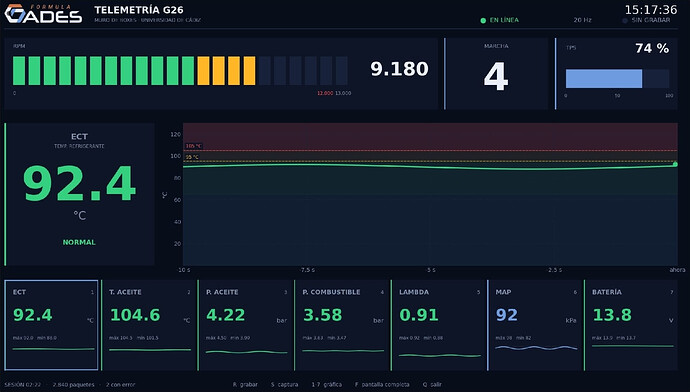Click the '1-7 gráfica' shortcut hint
This screenshot has height=392, width=690.
click(x=327, y=385)
